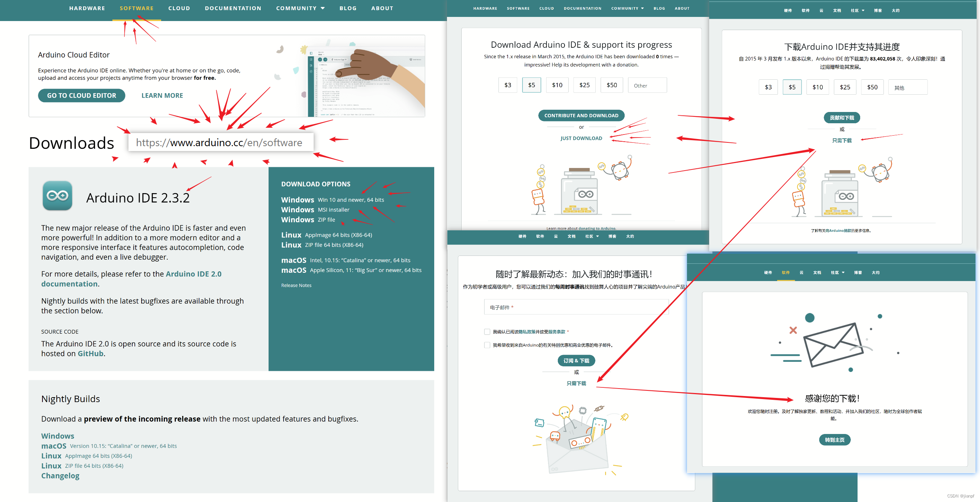980x502 pixels.
Task: Click GO TO CLOUD EDITOR button
Action: click(82, 95)
